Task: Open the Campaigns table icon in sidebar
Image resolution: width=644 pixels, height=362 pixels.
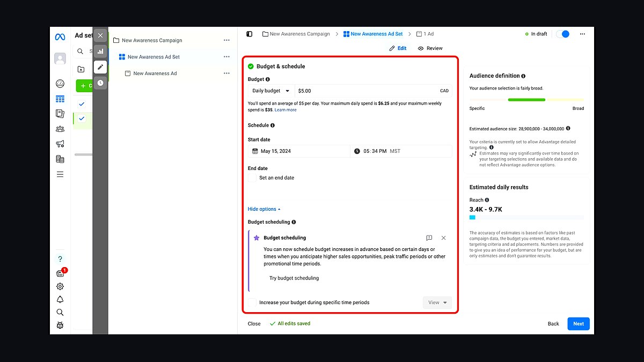Action: click(x=60, y=99)
